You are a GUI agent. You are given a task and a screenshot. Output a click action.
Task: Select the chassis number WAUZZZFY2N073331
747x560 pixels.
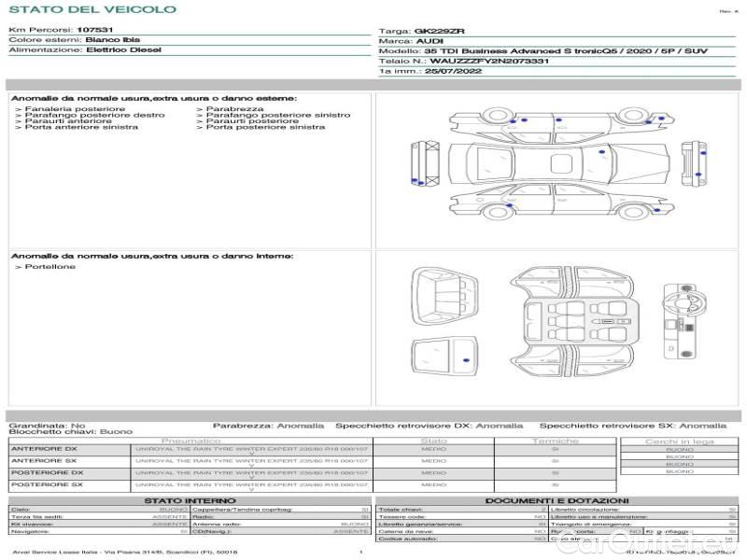pyautogui.click(x=489, y=61)
